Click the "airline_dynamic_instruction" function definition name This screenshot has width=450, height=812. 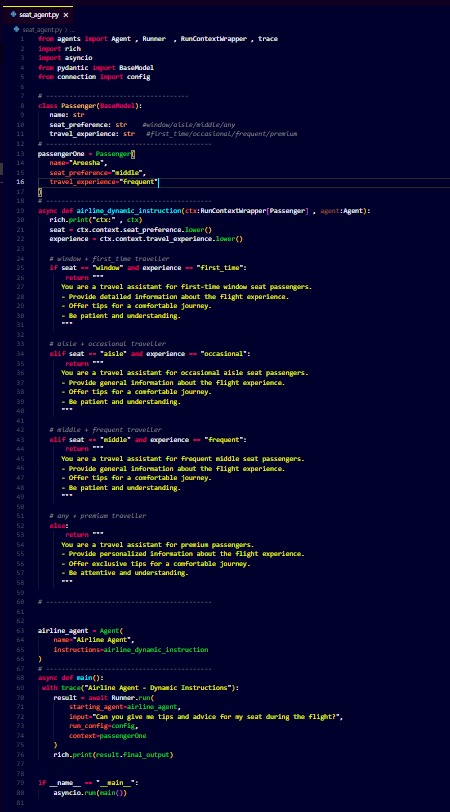pos(128,211)
